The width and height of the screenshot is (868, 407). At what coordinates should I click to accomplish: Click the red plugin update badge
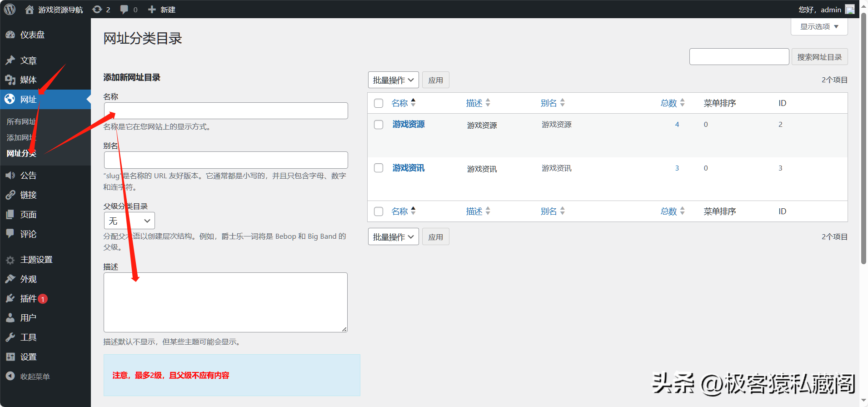click(43, 299)
